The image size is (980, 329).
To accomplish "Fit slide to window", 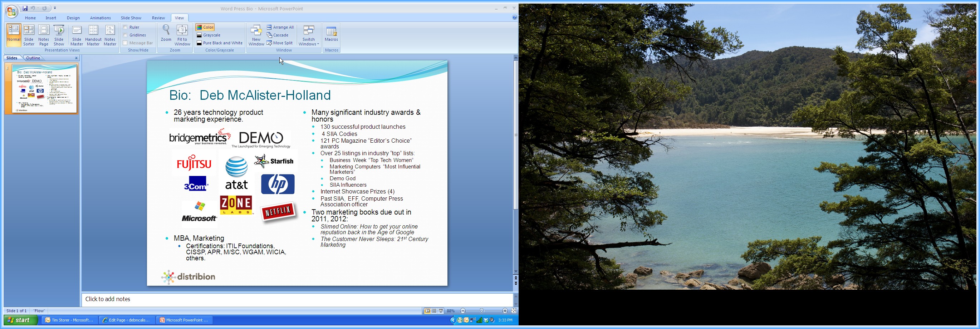I will coord(182,35).
